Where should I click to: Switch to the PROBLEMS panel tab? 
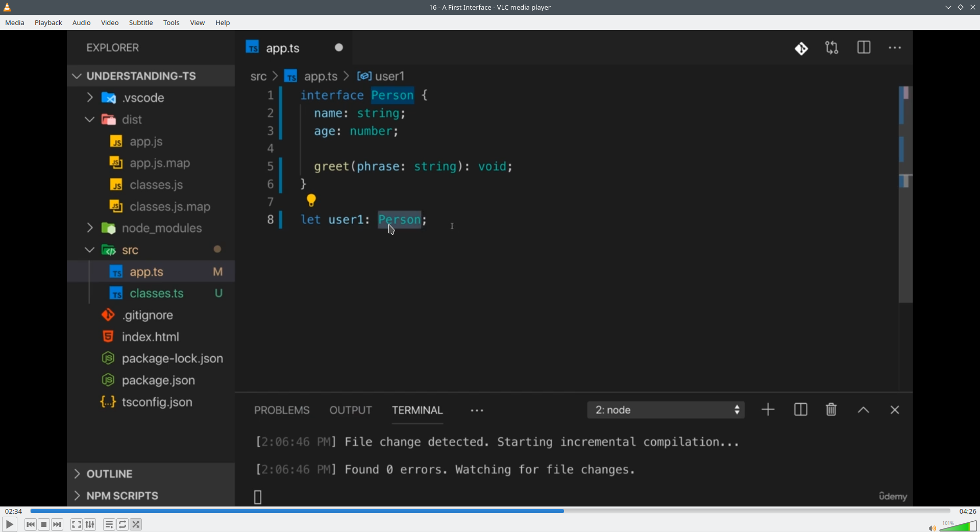[x=282, y=410]
